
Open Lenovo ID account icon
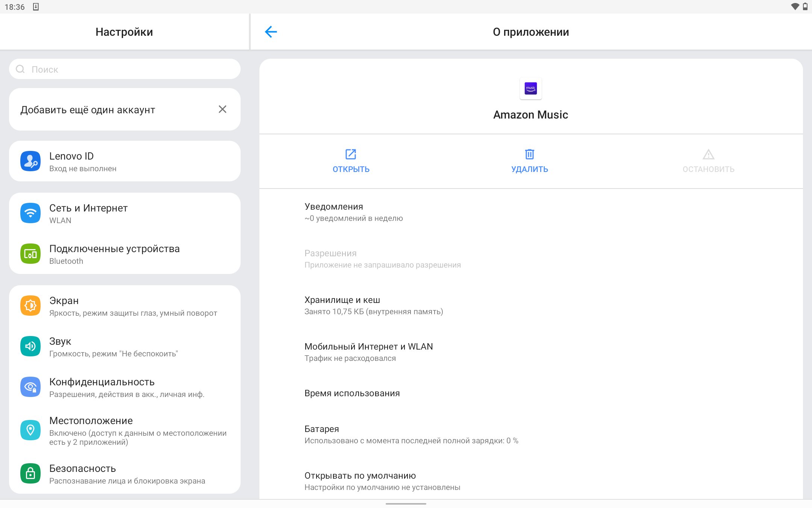30,161
